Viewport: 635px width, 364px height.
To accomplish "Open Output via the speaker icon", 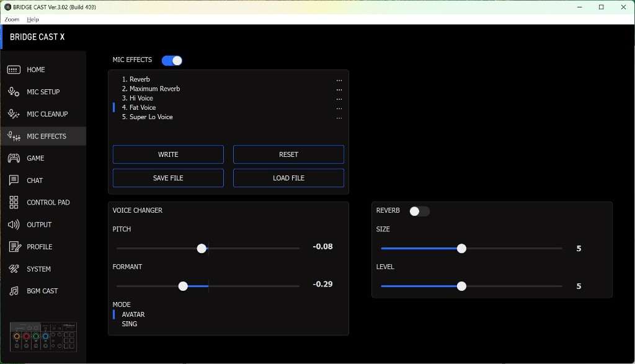I will coord(14,224).
